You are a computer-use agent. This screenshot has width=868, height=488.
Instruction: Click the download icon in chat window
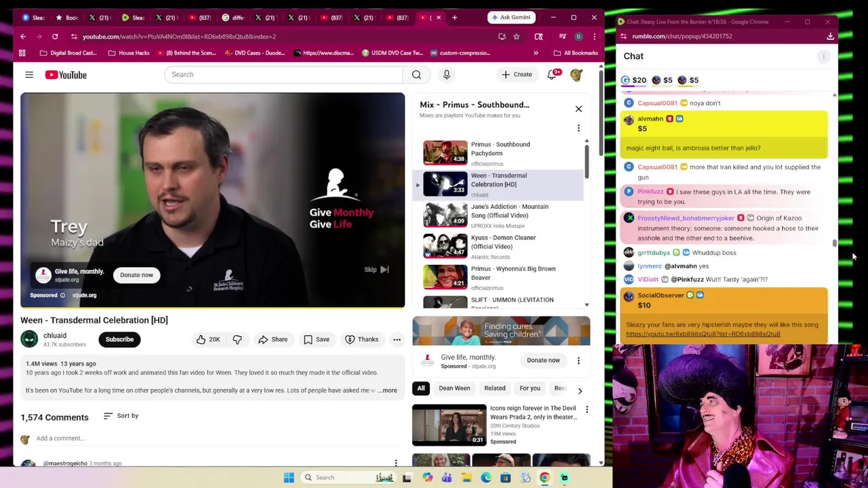coord(830,37)
